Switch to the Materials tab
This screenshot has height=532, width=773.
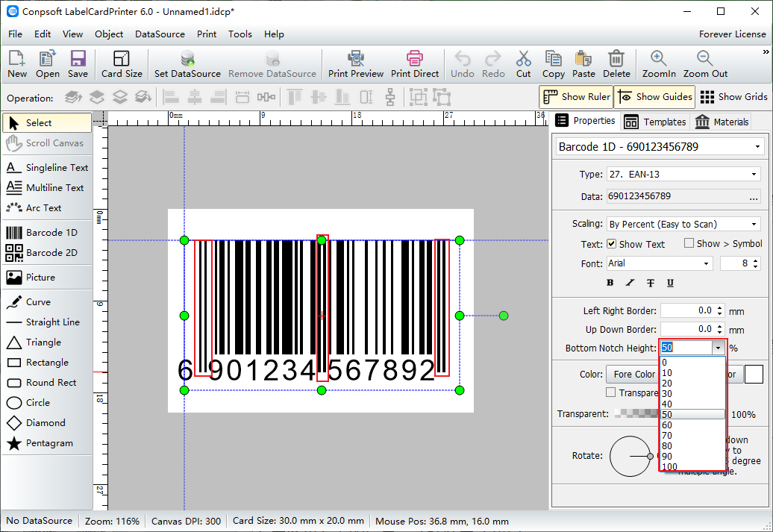click(722, 122)
